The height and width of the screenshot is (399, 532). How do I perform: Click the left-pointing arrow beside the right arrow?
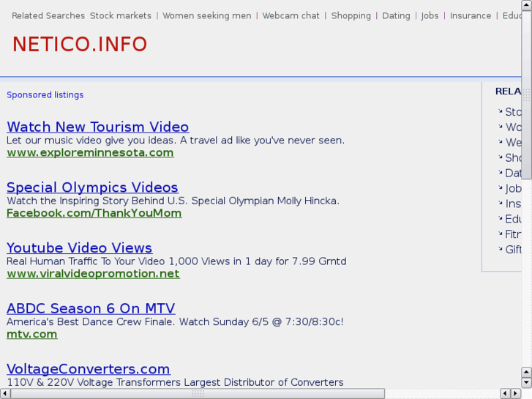(505, 394)
